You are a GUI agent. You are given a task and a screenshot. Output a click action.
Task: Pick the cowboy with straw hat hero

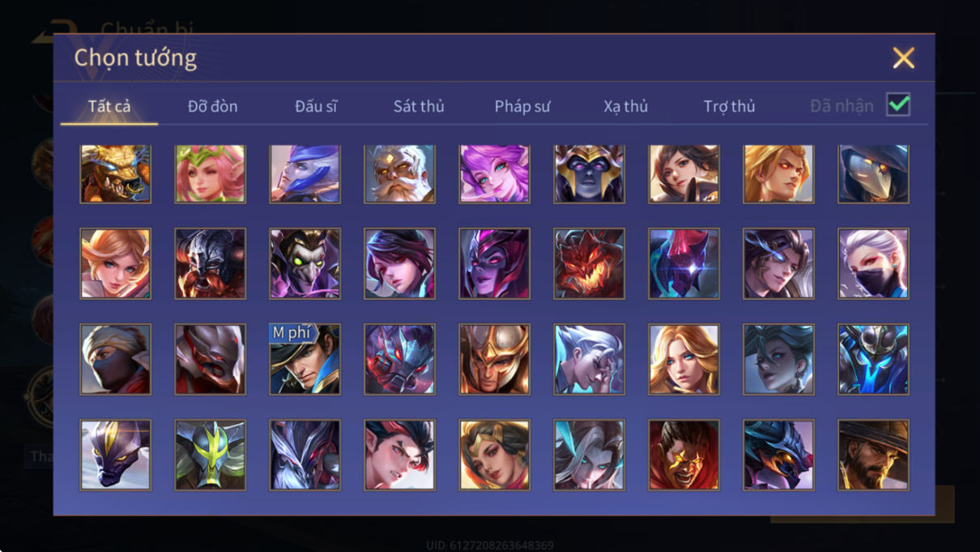873,455
